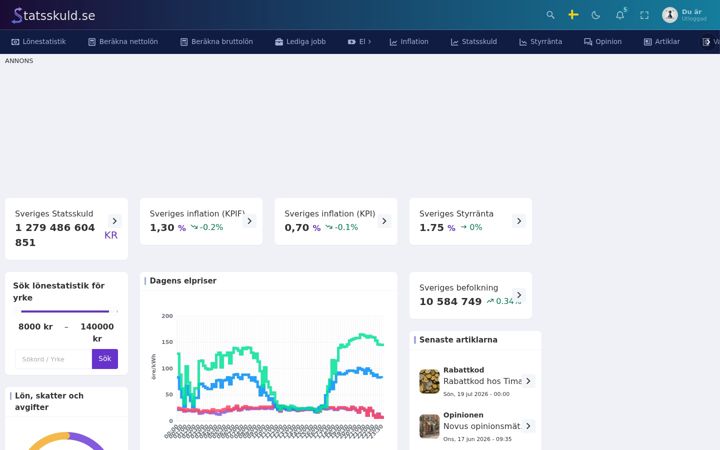Viewport: 720px width, 450px height.
Task: Click the cut-off icon after Artiklar
Action: [706, 42]
